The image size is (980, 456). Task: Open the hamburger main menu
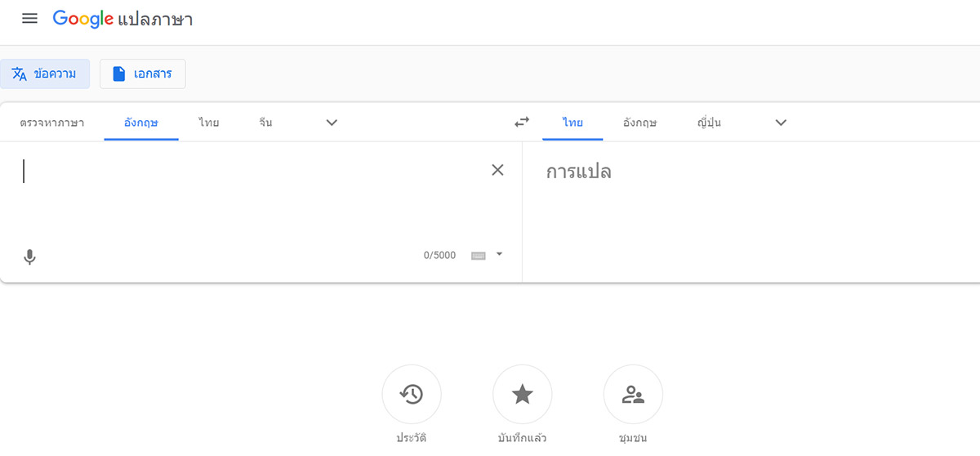click(x=29, y=19)
